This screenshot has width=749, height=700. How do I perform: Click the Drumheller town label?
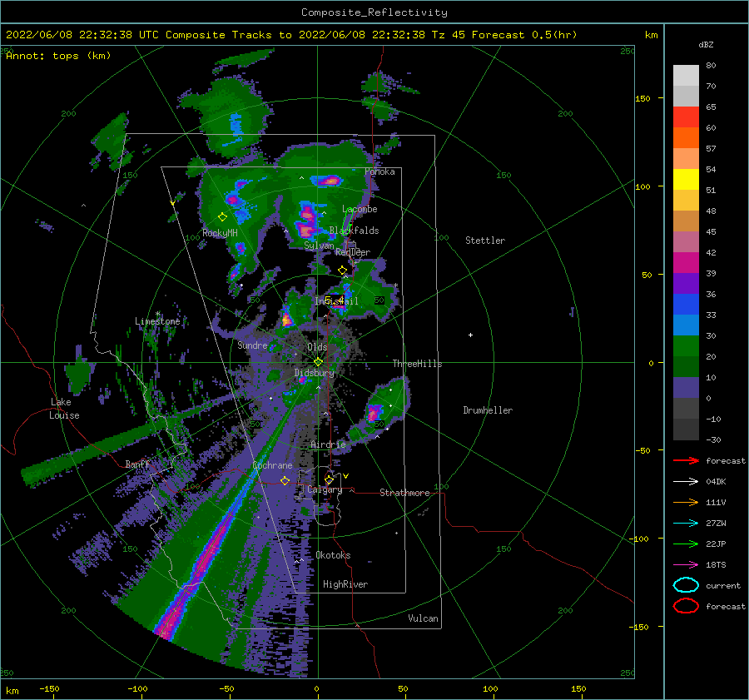pos(488,410)
